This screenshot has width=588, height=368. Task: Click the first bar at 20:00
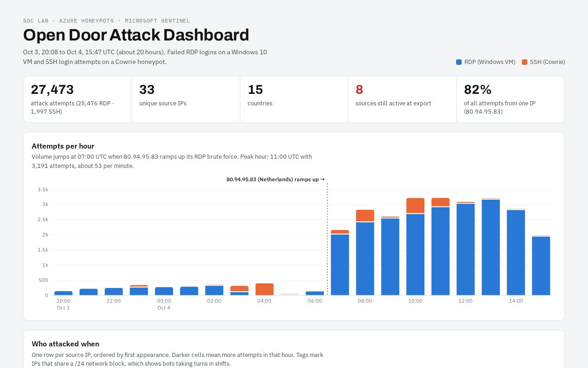pyautogui.click(x=63, y=293)
